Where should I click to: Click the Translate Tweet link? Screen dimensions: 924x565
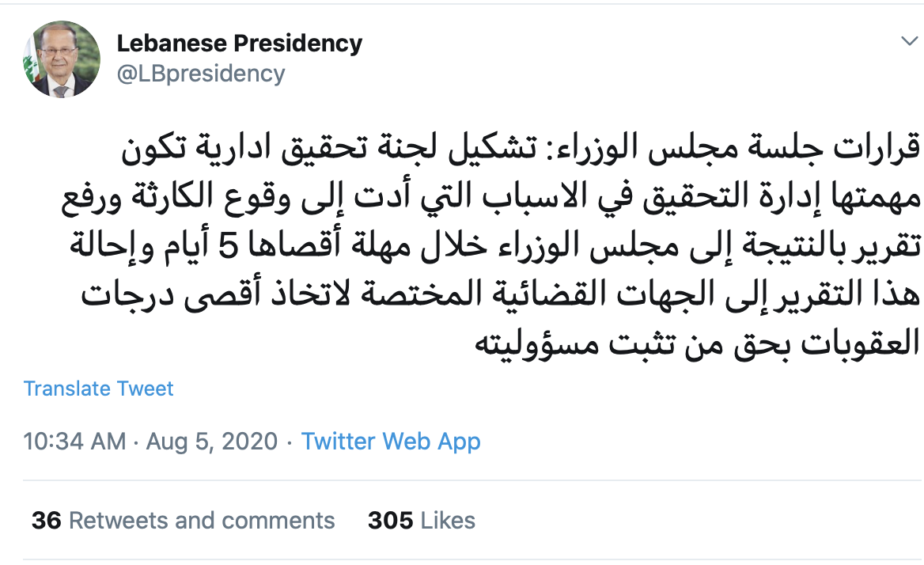pyautogui.click(x=99, y=389)
